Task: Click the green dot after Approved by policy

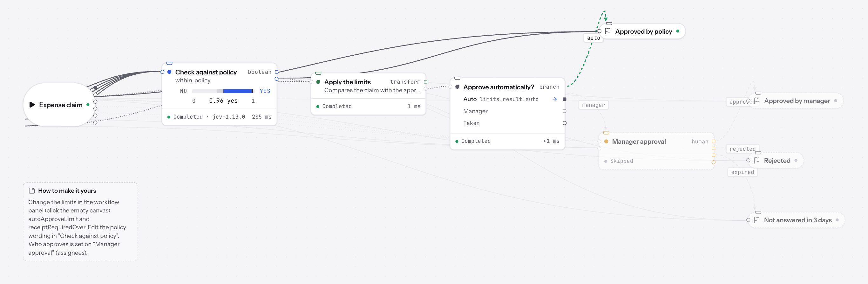Action: coord(678,31)
